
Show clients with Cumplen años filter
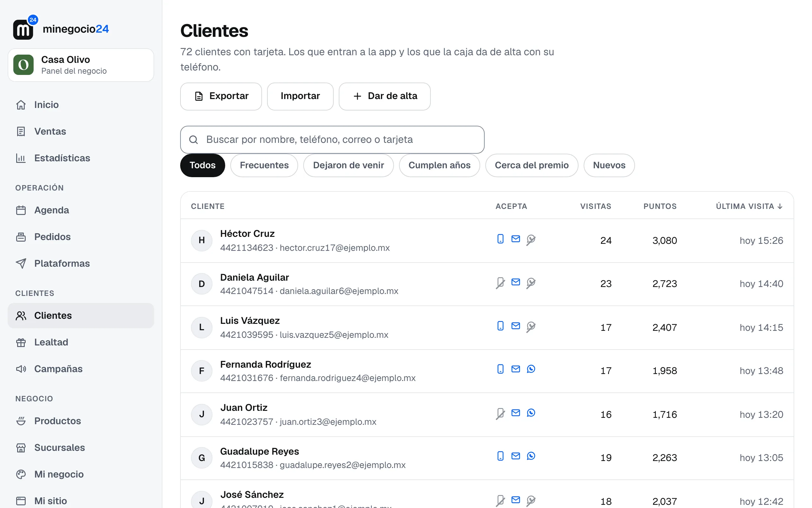439,165
